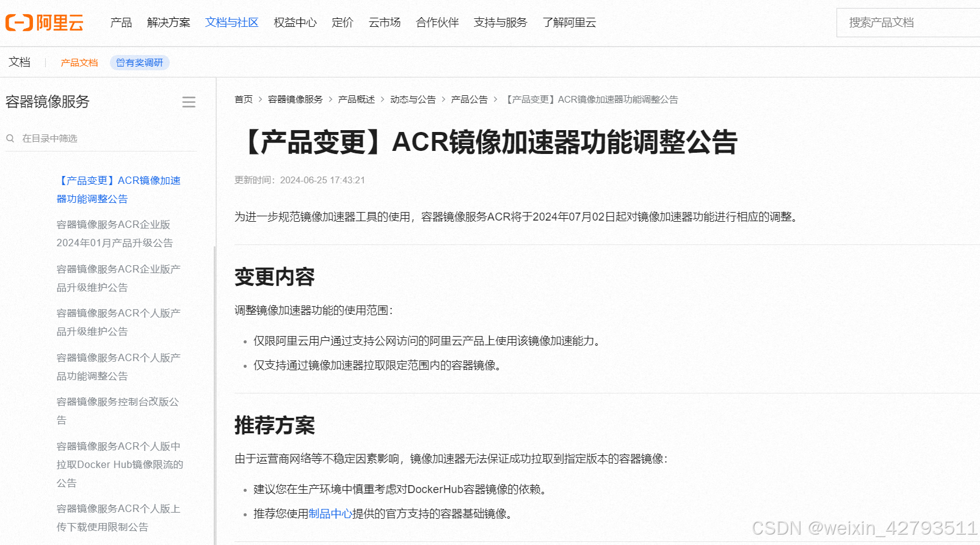Open 了解阿里云 menu item
The image size is (980, 545).
click(x=569, y=23)
